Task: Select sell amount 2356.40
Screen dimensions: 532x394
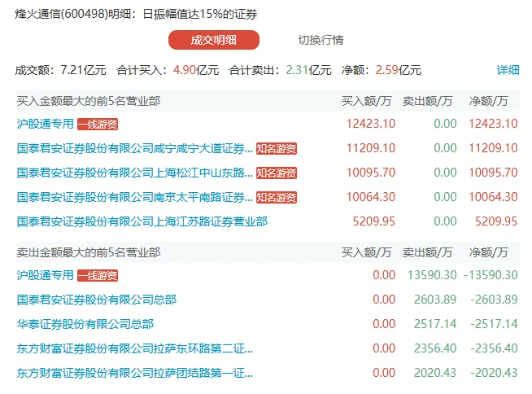Action: point(435,348)
